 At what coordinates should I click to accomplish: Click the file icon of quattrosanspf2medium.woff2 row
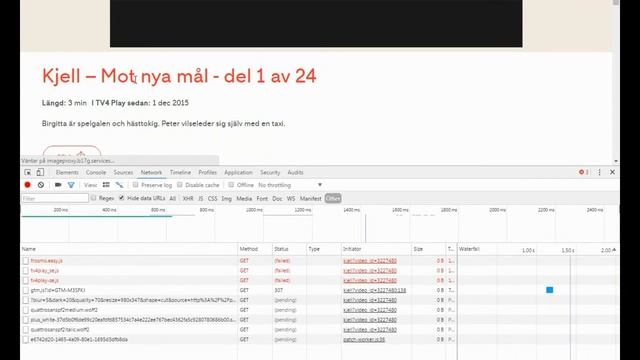[x=26, y=310]
